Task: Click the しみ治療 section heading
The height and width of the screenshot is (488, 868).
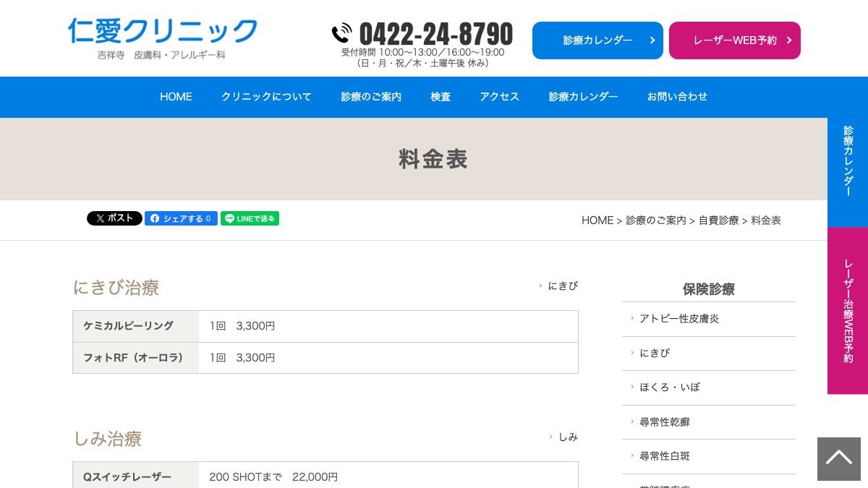Action: 107,439
